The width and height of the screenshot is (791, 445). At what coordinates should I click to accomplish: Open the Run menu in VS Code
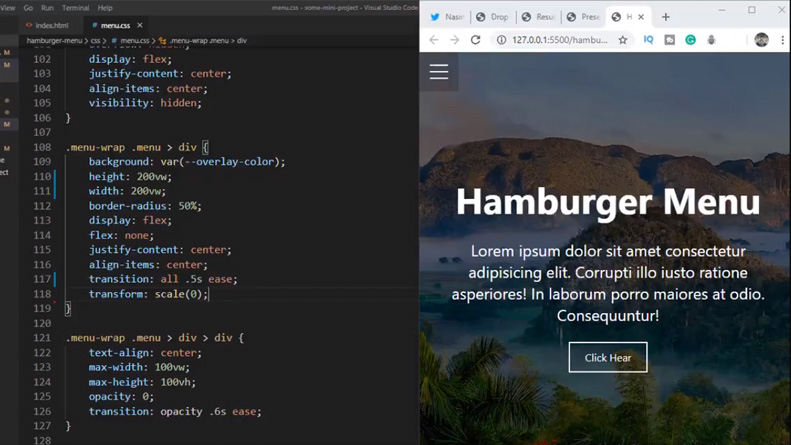[47, 8]
